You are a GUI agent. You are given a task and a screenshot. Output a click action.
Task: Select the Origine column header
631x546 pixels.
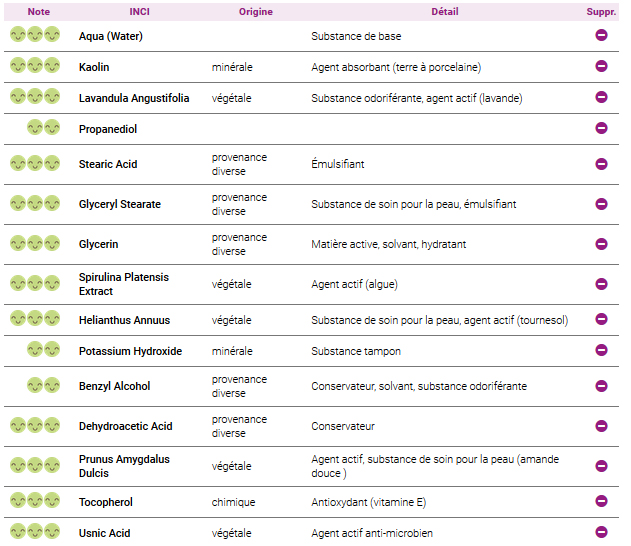pos(255,11)
